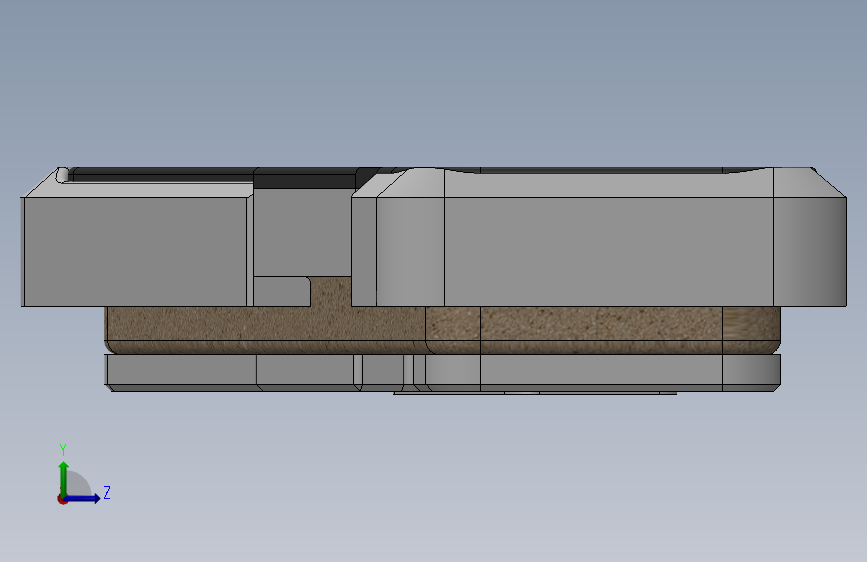Screen dimensions: 867x562
Task: Select the large gray upper-right block face
Action: point(608,251)
